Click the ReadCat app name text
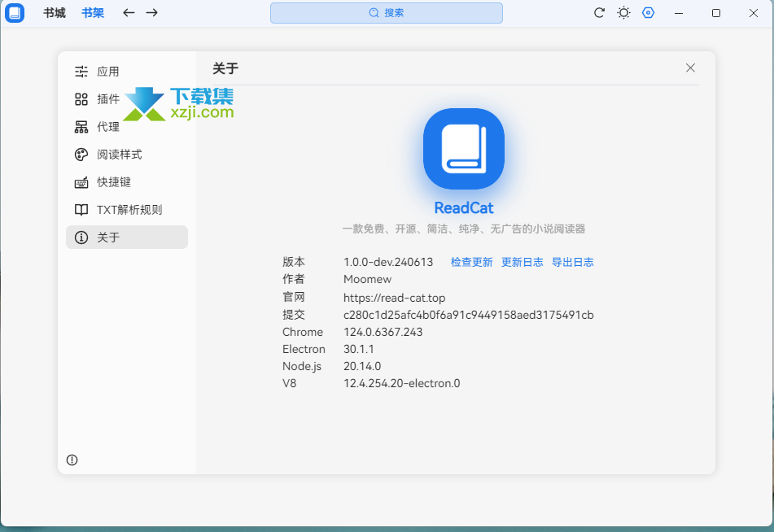 pyautogui.click(x=464, y=208)
